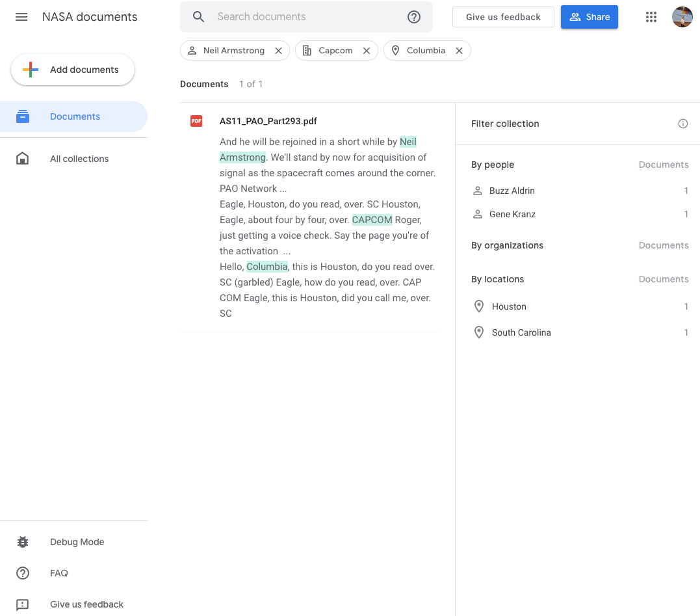Open the hamburger main menu
The image size is (700, 616).
tap(21, 17)
